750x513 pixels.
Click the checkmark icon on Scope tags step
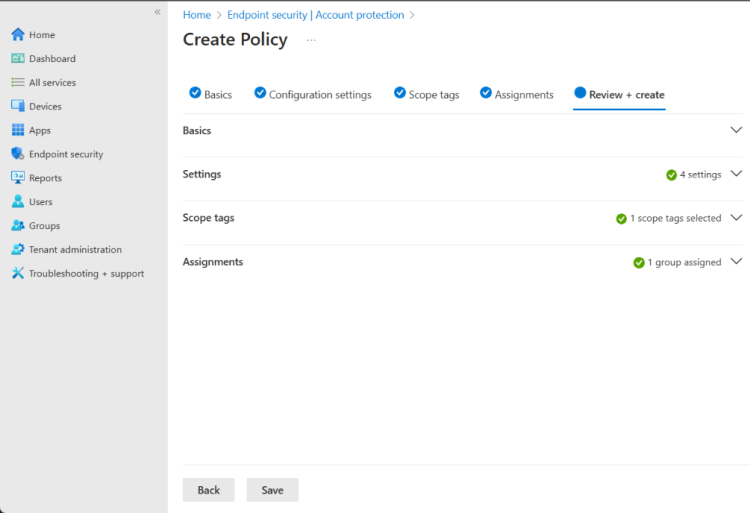click(400, 93)
